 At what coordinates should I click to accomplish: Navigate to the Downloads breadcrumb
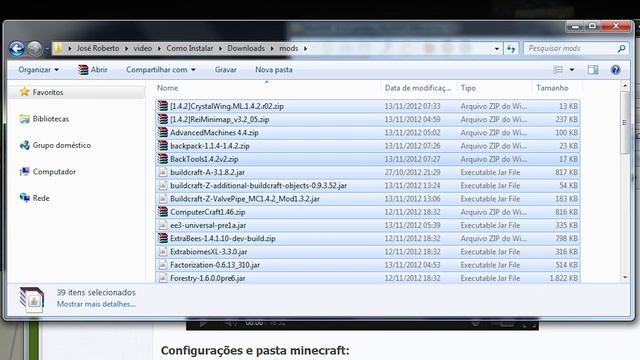[246, 49]
